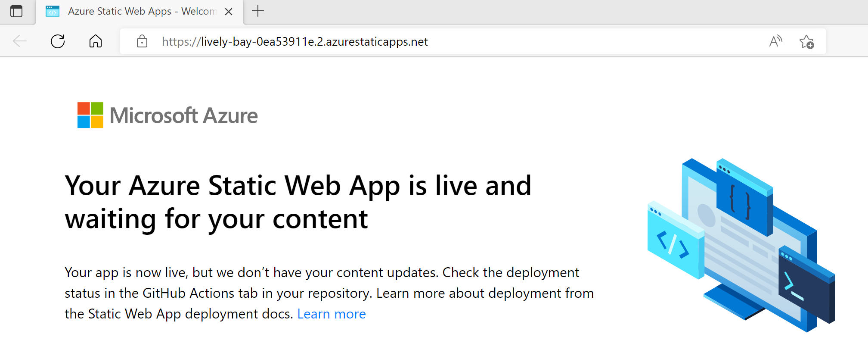Click the HTML code tag window illustration
The width and height of the screenshot is (868, 362).
coord(673,243)
